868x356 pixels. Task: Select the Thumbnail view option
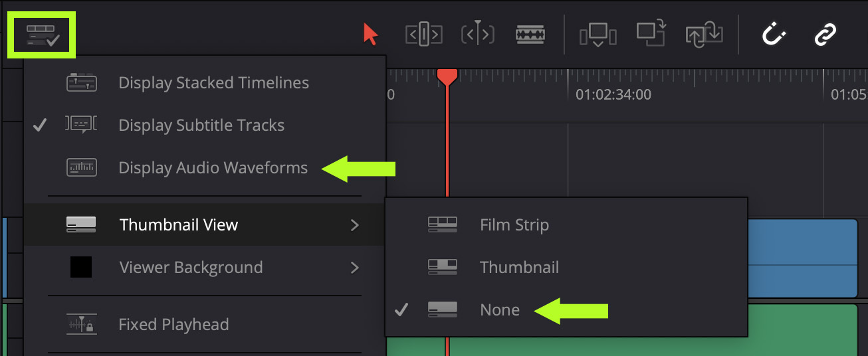[518, 268]
